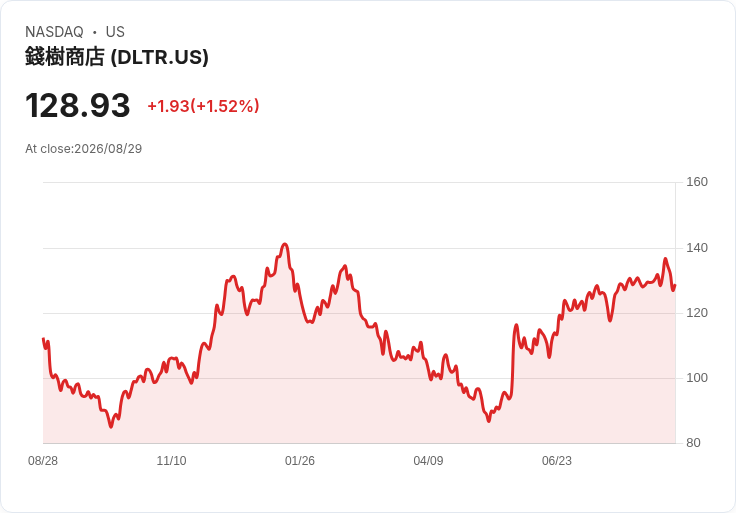Click the At close:2026/08/29 date text
The image size is (736, 513).
[84, 149]
